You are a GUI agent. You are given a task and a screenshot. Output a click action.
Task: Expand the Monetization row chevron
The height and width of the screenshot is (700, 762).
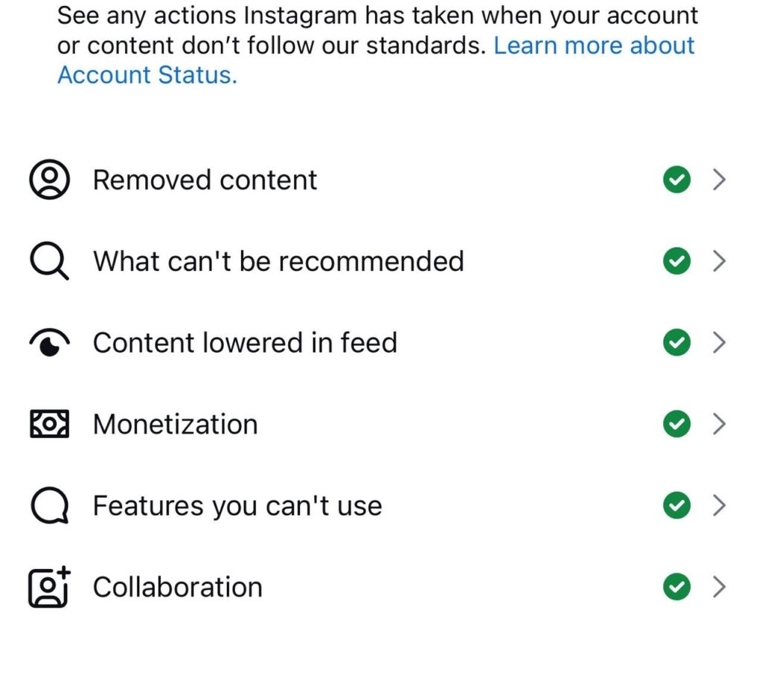pyautogui.click(x=720, y=424)
